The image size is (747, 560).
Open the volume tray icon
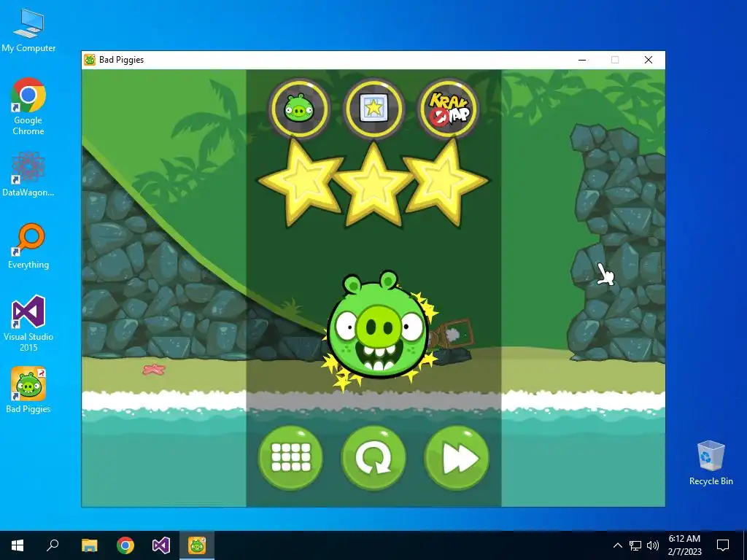tap(653, 545)
